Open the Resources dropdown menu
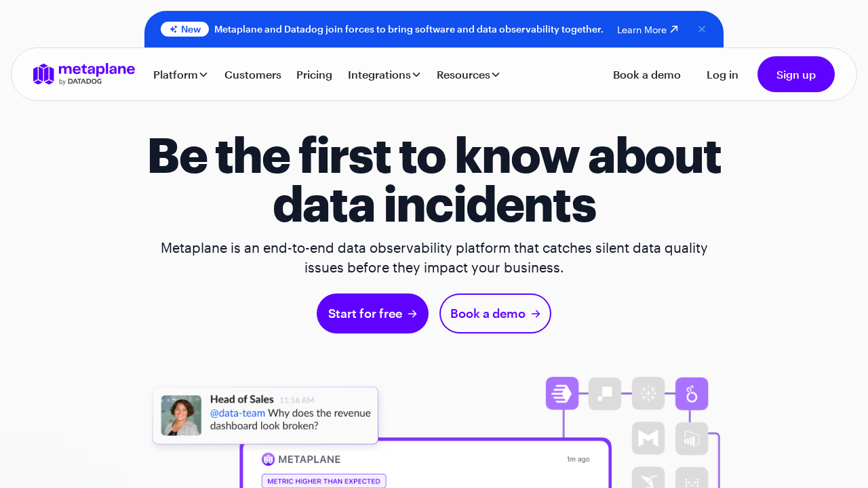Screen dimensions: 868x488 [468, 75]
